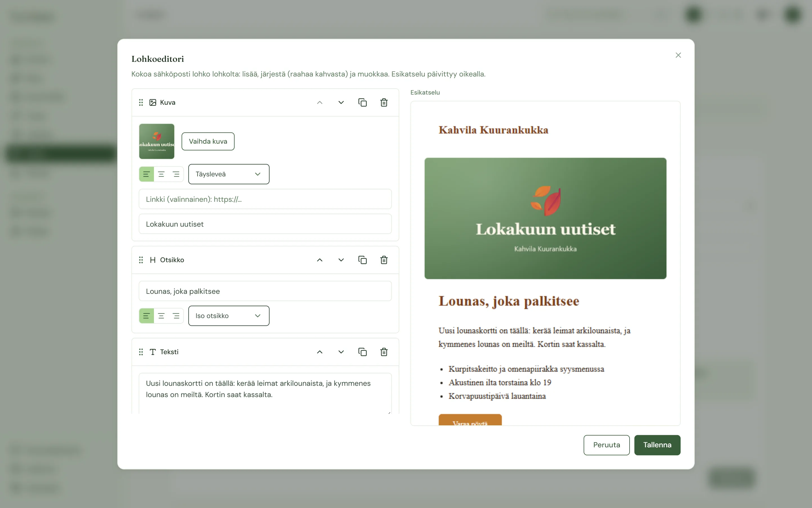The height and width of the screenshot is (508, 812).
Task: Duplicate the Teksti block
Action: [362, 352]
